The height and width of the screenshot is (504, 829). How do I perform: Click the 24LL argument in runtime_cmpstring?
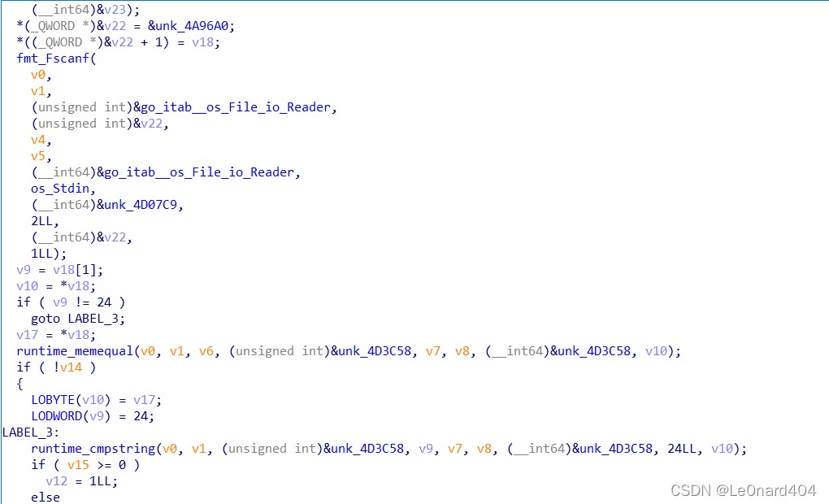682,449
